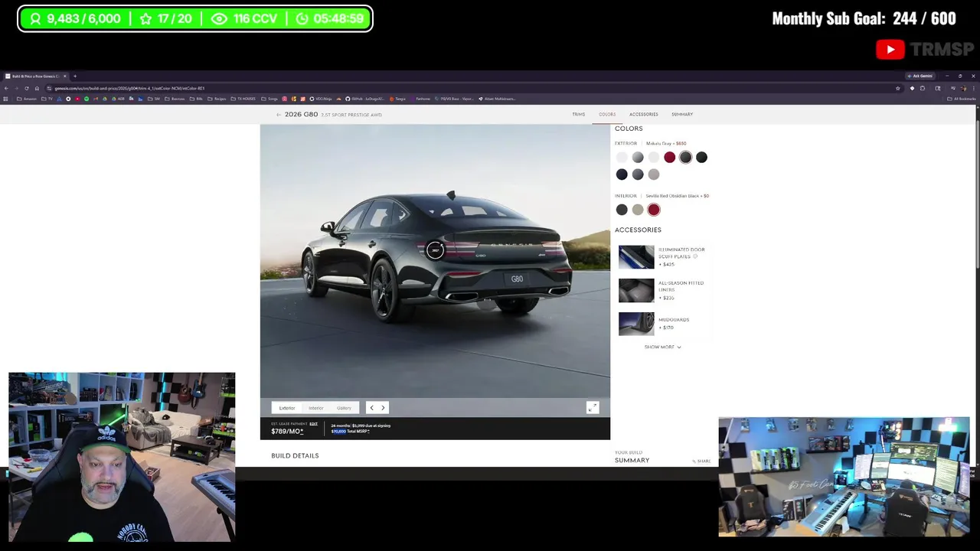Image resolution: width=980 pixels, height=551 pixels.
Task: Select the beige interior color swatch
Action: tap(638, 210)
